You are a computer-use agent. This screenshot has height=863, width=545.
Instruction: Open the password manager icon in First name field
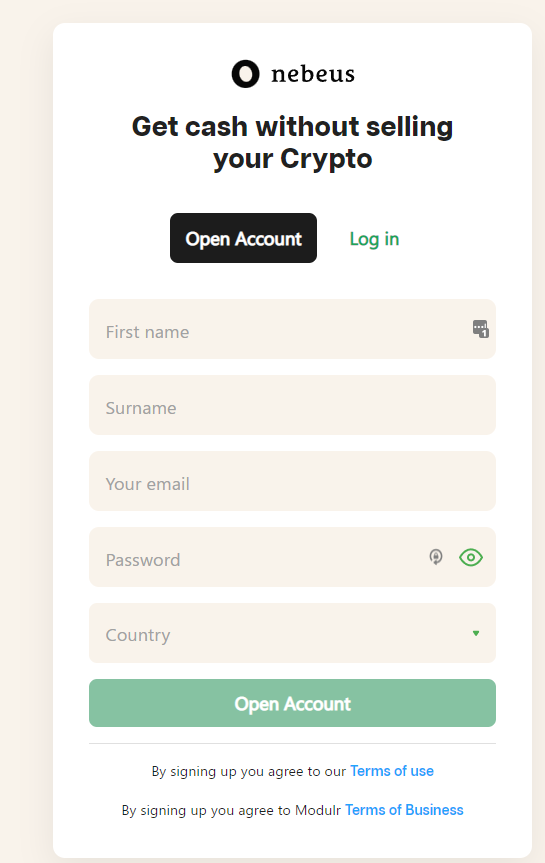pos(481,329)
